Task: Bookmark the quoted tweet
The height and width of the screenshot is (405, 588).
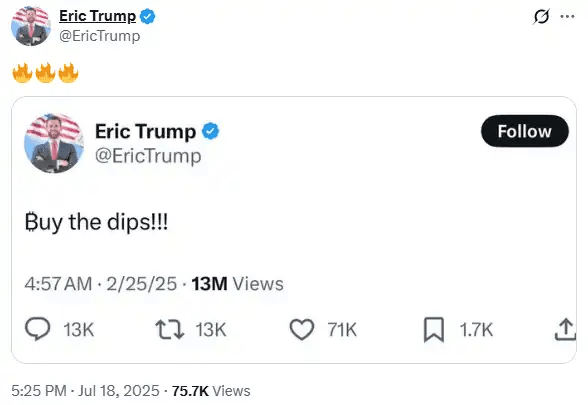Action: pos(434,330)
